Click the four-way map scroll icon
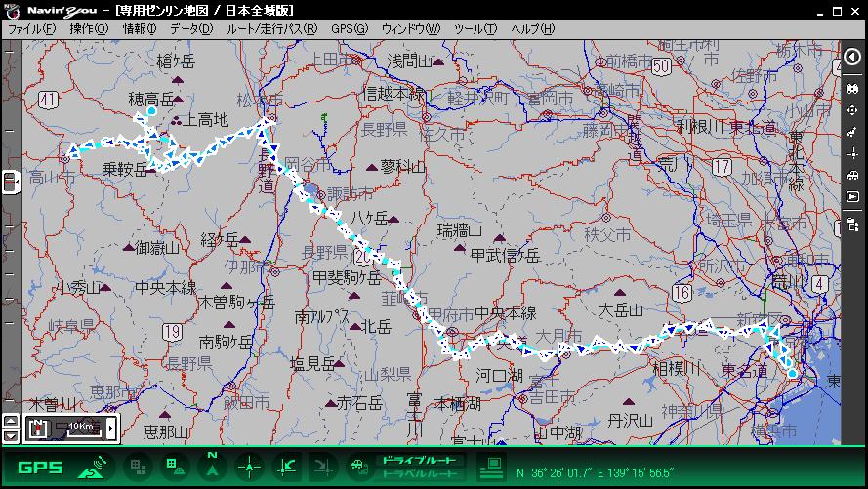The height and width of the screenshot is (489, 868). click(852, 110)
